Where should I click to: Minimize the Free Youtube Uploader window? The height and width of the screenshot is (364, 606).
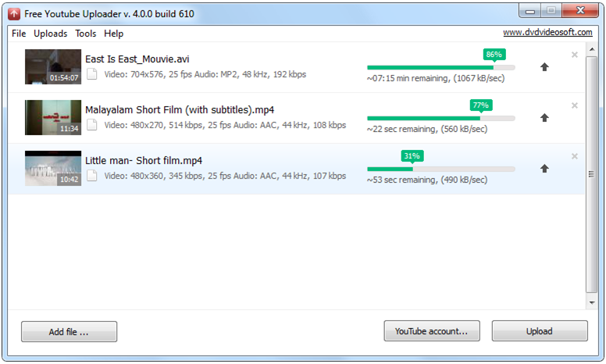coord(530,11)
